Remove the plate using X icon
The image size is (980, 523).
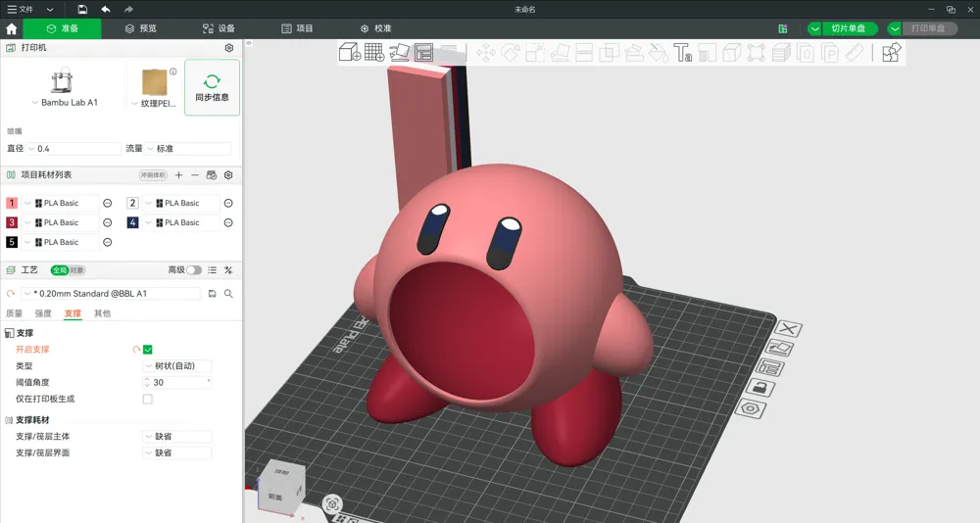coord(788,329)
